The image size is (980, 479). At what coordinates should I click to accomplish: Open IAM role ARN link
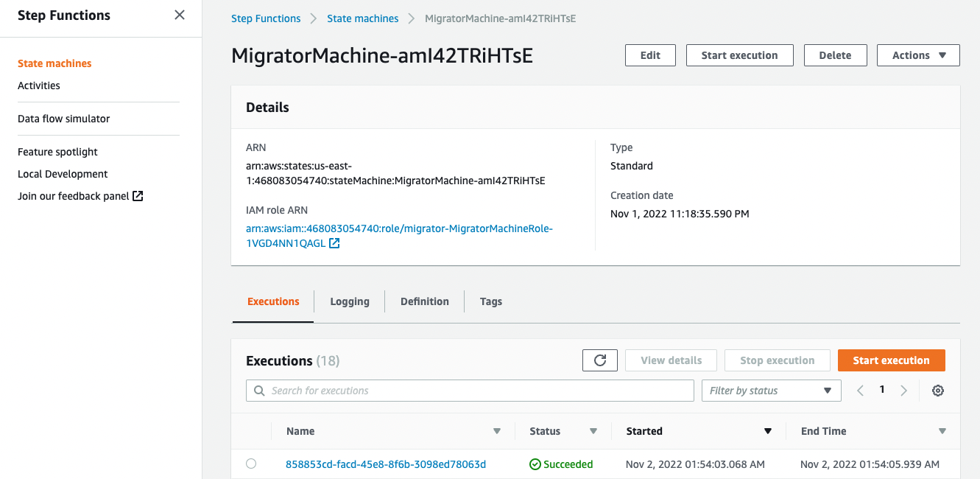399,236
